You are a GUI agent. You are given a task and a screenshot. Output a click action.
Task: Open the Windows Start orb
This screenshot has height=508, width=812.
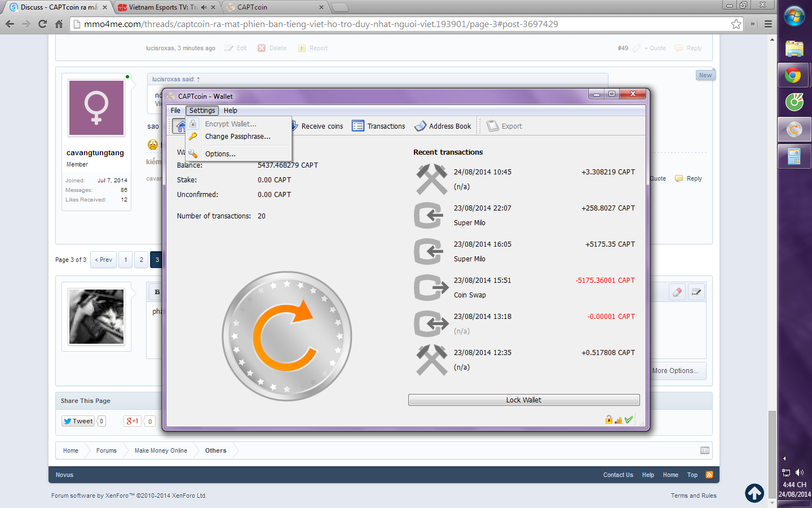794,17
